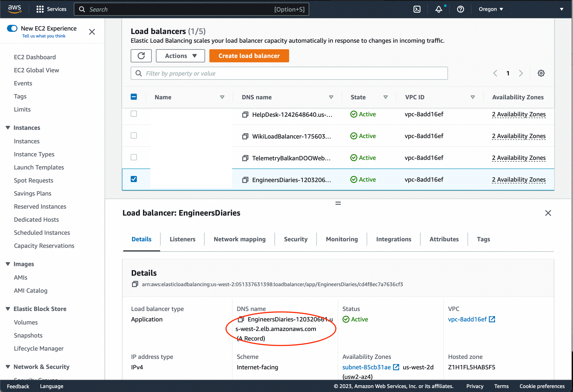Focus the top Search bar
This screenshot has height=392, width=573.
click(x=191, y=9)
